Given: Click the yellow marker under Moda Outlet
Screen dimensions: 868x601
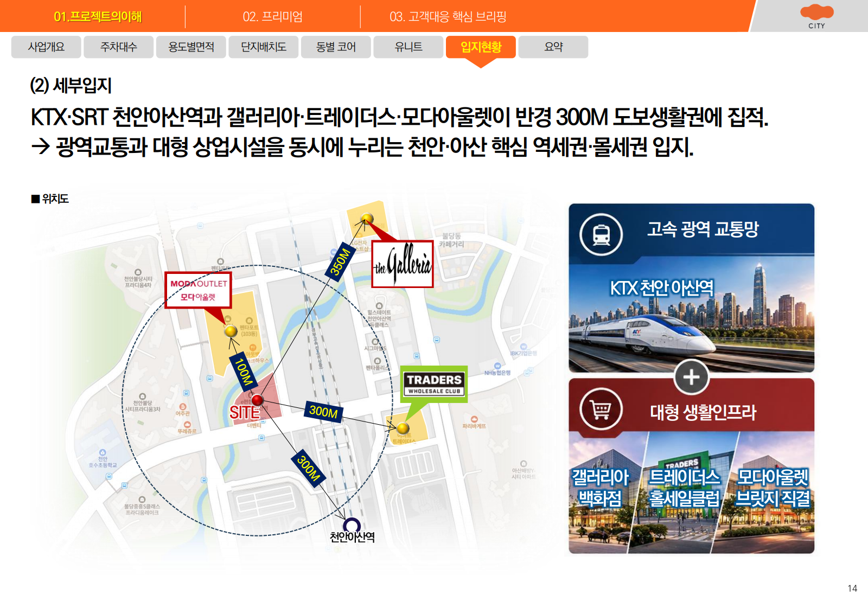Looking at the screenshot, I should tap(231, 331).
